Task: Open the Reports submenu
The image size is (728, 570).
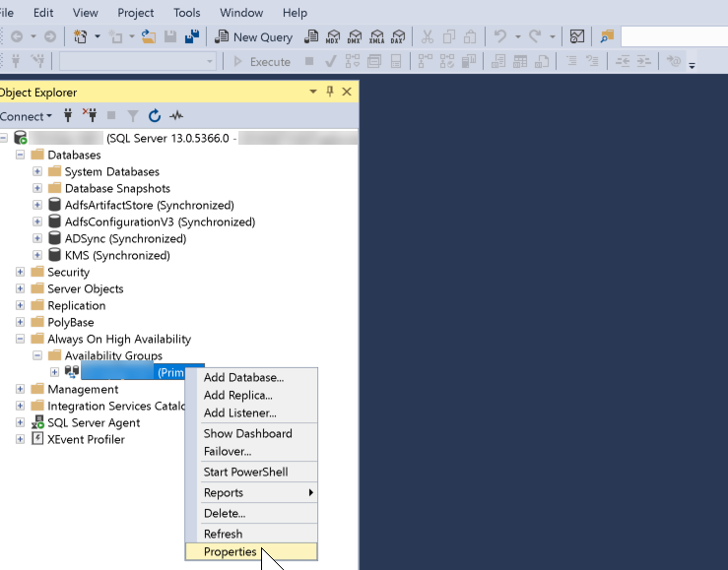Action: pos(251,492)
